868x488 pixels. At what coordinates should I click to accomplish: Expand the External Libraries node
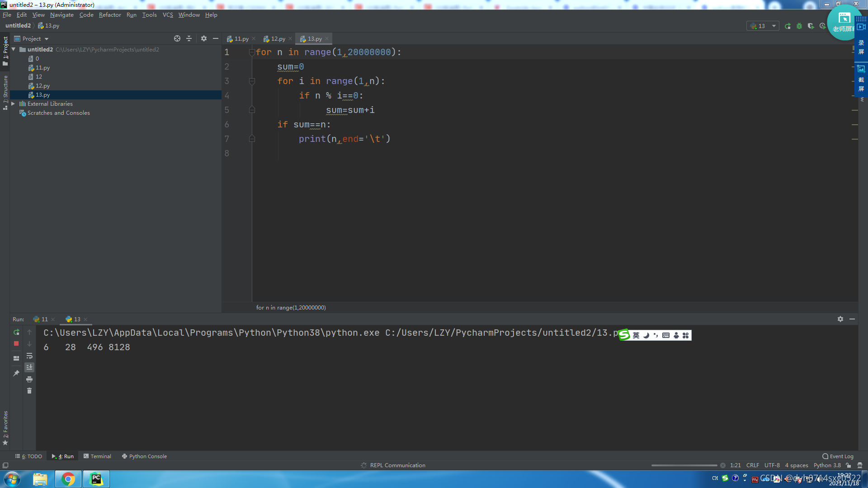(x=13, y=104)
